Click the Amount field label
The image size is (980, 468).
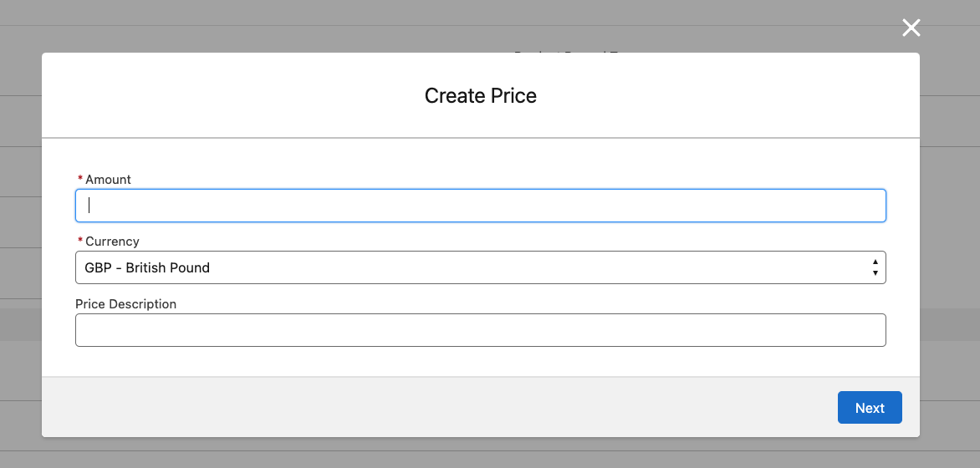point(108,179)
